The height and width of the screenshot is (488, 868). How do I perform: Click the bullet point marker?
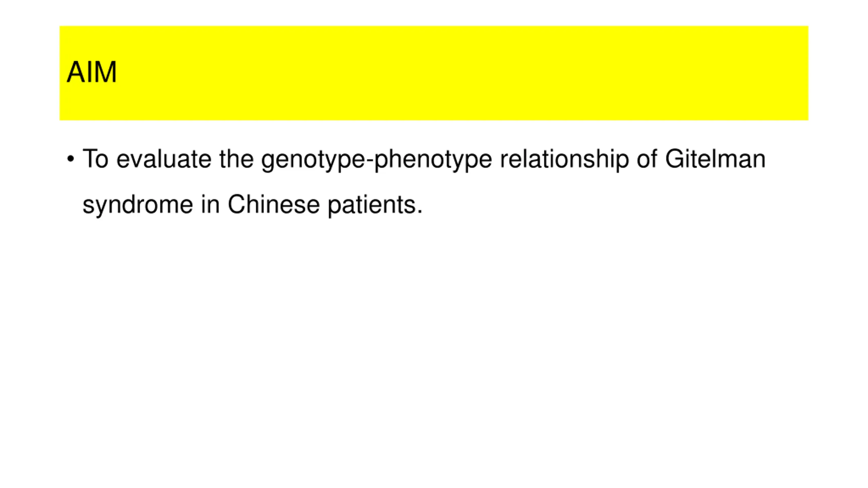(x=71, y=159)
